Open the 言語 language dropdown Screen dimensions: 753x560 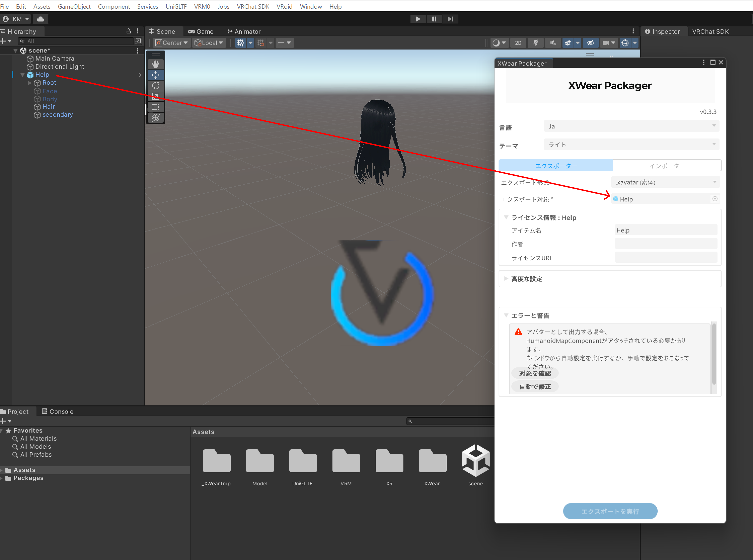click(632, 126)
